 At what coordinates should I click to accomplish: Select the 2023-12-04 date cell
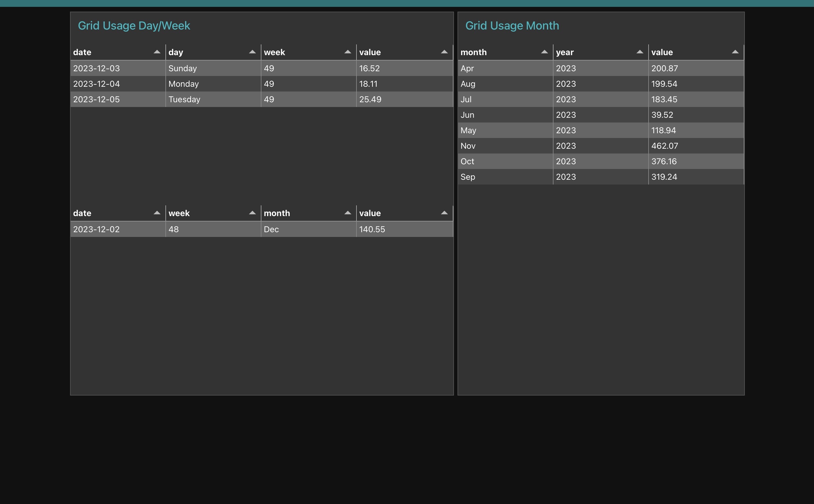[x=118, y=84]
